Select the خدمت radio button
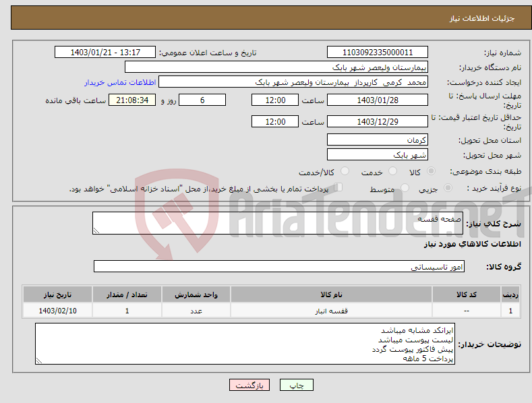Screen dimensions: 532x403 click(392, 171)
